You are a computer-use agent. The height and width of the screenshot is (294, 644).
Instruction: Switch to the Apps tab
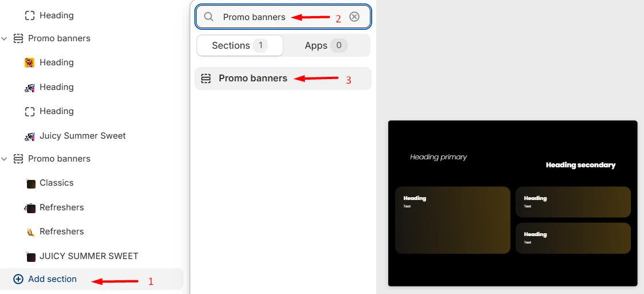[x=326, y=46]
